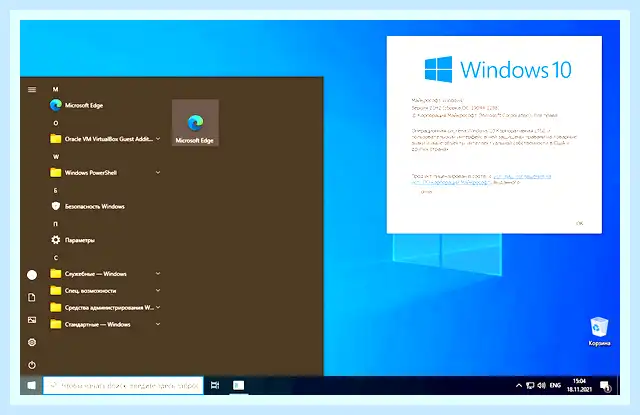Select the Безопасность Windows text label
The height and width of the screenshot is (415, 640).
coord(95,206)
